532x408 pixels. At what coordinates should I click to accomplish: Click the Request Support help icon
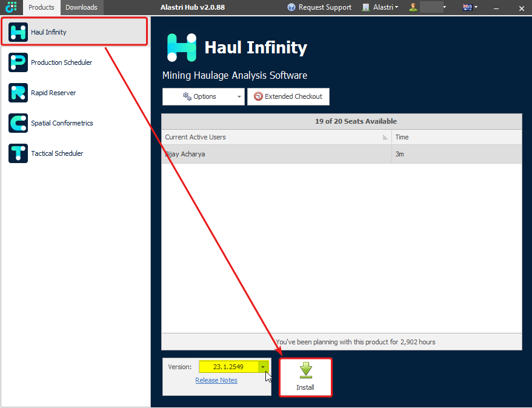pyautogui.click(x=291, y=7)
